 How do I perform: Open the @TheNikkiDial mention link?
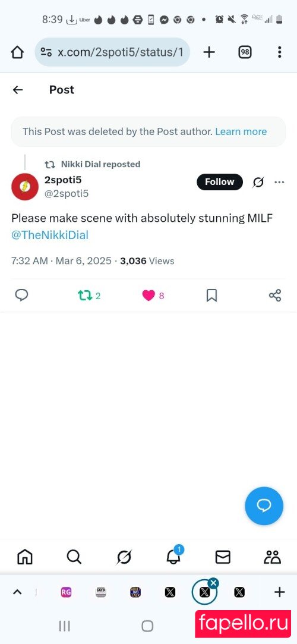(x=50, y=235)
